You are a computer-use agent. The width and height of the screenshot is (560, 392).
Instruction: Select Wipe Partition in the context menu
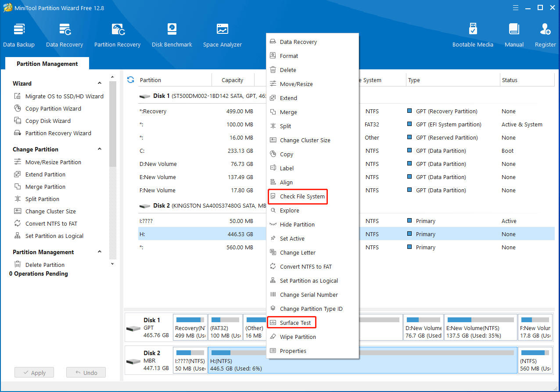pyautogui.click(x=298, y=337)
